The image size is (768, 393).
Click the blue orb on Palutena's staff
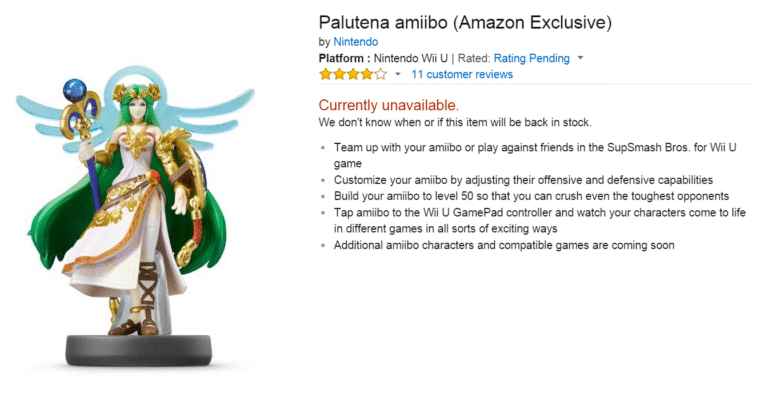[74, 90]
